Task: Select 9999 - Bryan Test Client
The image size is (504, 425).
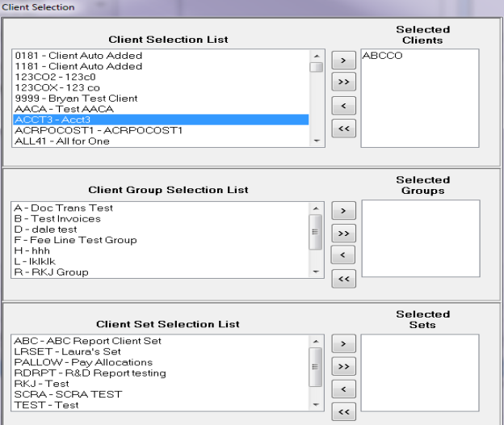Action: [x=75, y=99]
